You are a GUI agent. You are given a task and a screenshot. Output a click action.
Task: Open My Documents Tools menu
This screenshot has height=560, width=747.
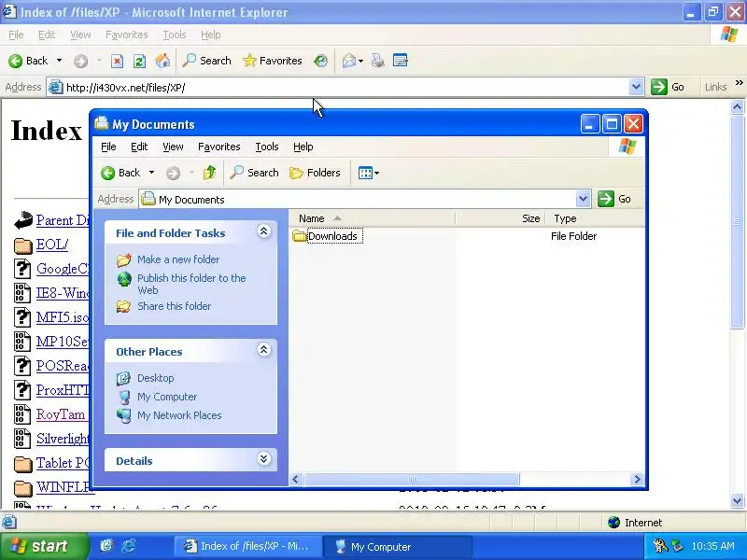point(267,147)
